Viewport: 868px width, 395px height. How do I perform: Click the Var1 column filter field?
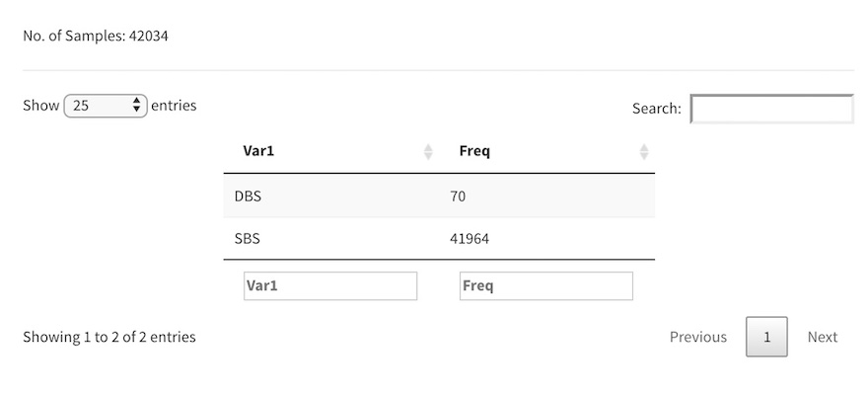[330, 286]
